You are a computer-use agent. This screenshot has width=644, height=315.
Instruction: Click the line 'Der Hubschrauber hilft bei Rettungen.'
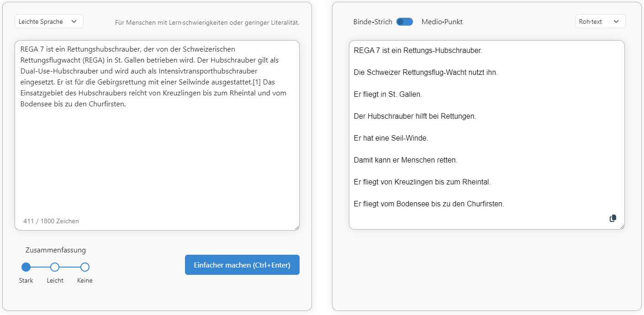point(415,116)
